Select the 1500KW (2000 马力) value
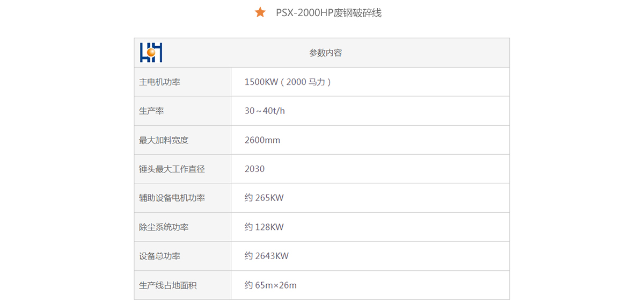This screenshot has width=644, height=302. click(288, 82)
